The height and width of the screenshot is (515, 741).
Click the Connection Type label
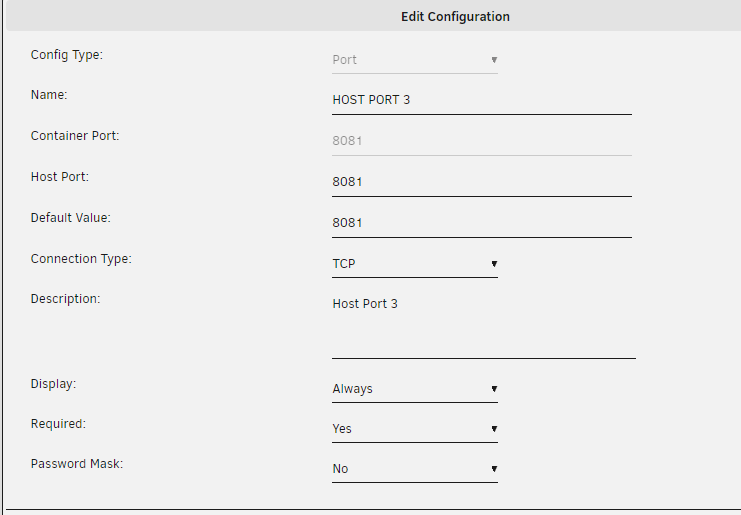click(81, 259)
